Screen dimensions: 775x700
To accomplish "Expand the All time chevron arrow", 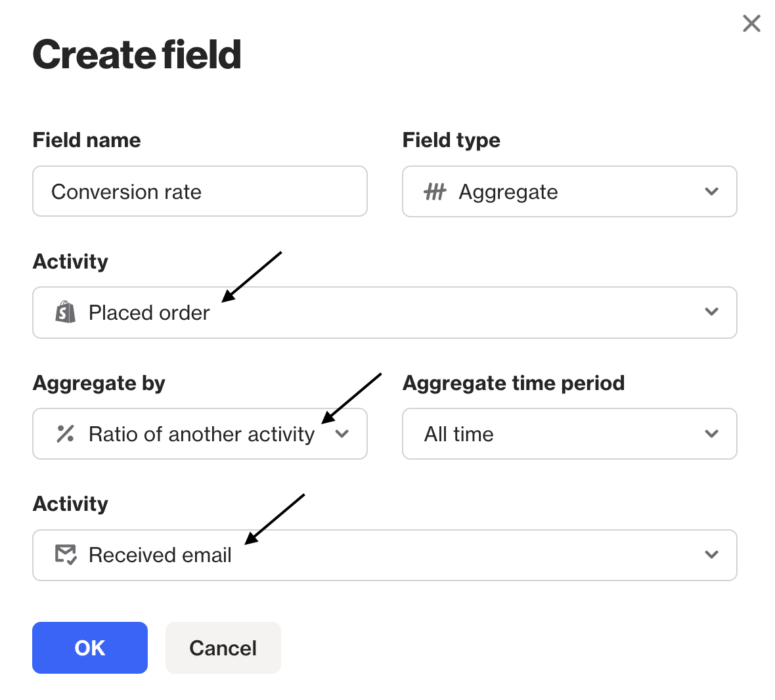I will pyautogui.click(x=711, y=434).
